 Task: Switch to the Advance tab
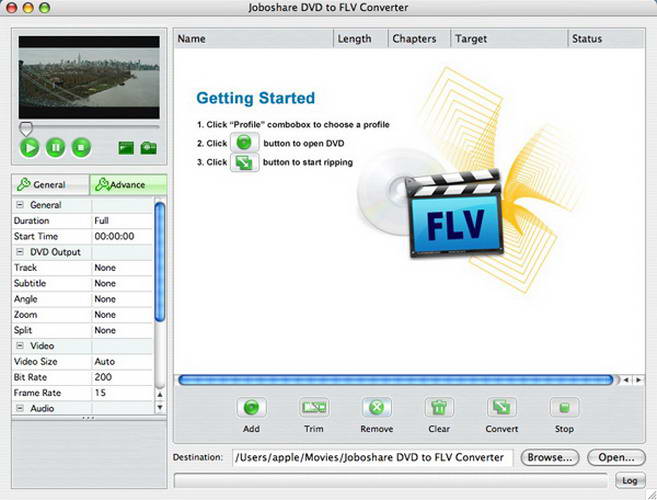point(128,184)
